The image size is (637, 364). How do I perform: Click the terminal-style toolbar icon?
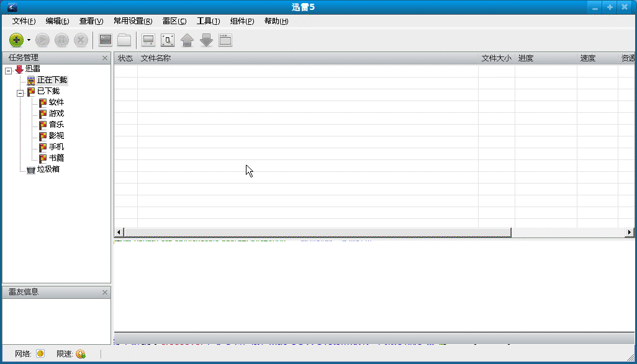[105, 40]
